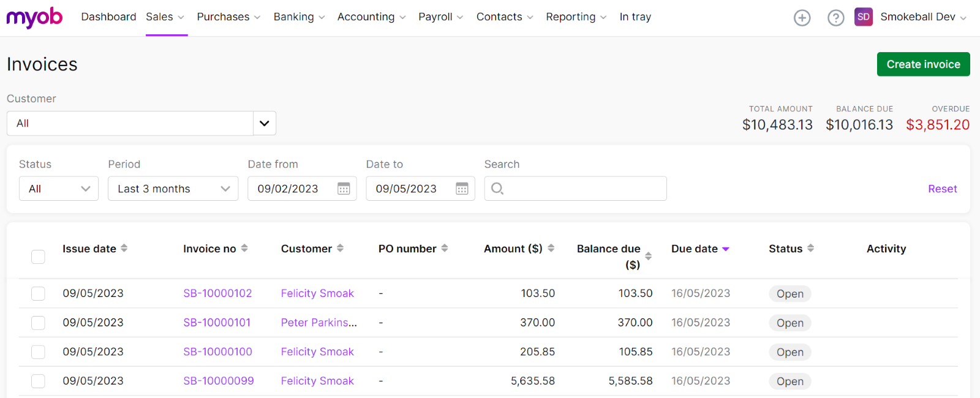The width and height of the screenshot is (980, 398).
Task: Click the SD business avatar icon
Action: coord(863,17)
